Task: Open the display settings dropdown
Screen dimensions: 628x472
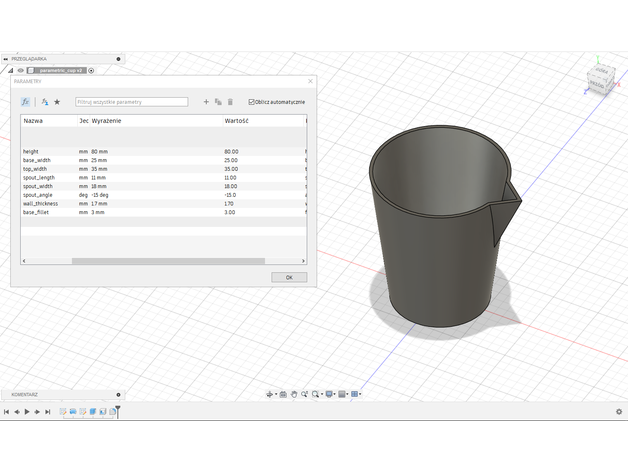Action: (330, 394)
